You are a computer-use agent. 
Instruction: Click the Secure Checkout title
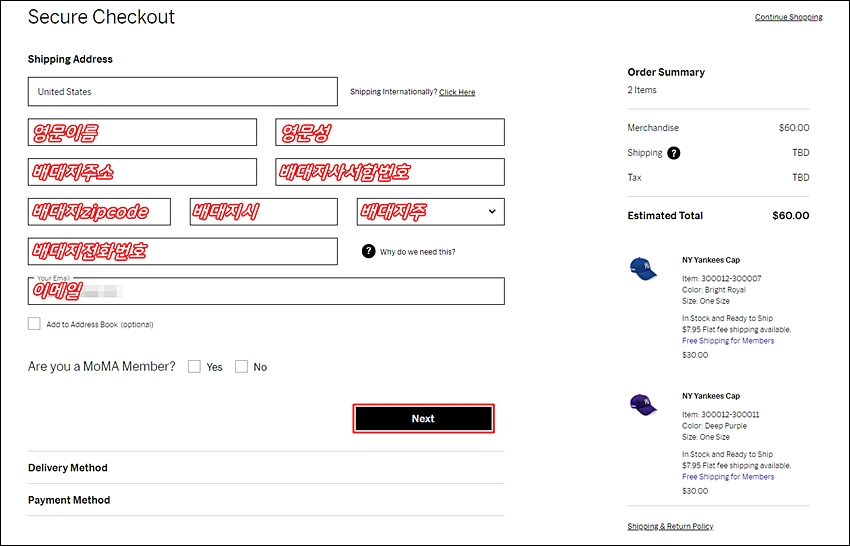[101, 17]
